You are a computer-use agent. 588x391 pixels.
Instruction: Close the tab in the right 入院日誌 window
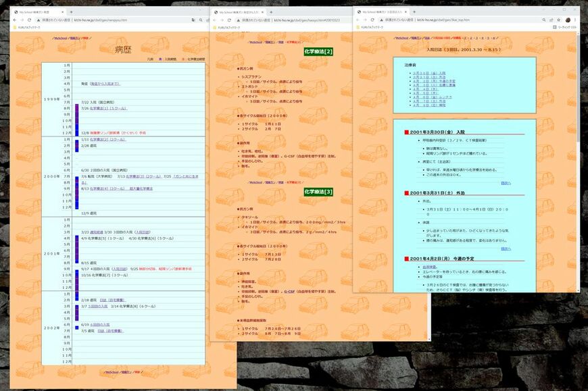(x=406, y=12)
